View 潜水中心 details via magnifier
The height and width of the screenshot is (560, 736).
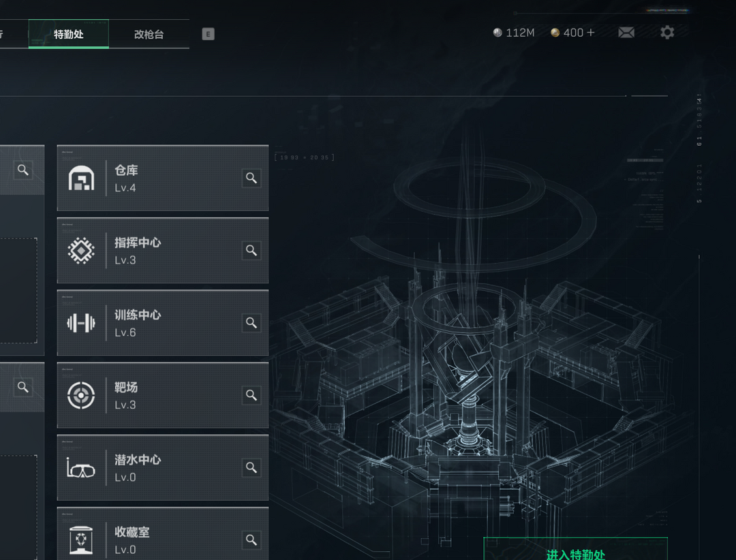(251, 467)
